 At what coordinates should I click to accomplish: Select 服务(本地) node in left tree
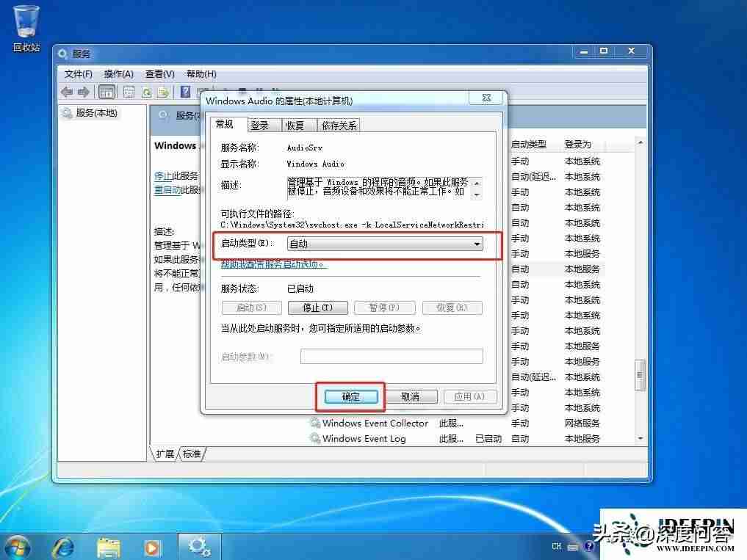96,113
